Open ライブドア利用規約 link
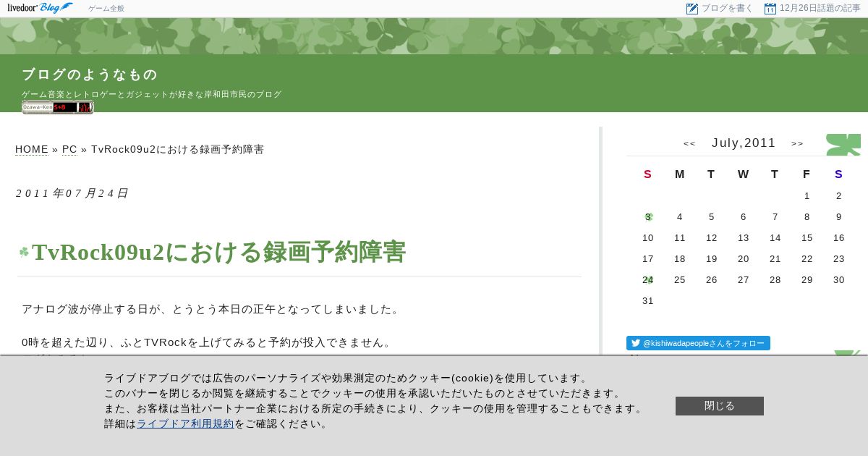The height and width of the screenshot is (456, 868). pyautogui.click(x=185, y=424)
